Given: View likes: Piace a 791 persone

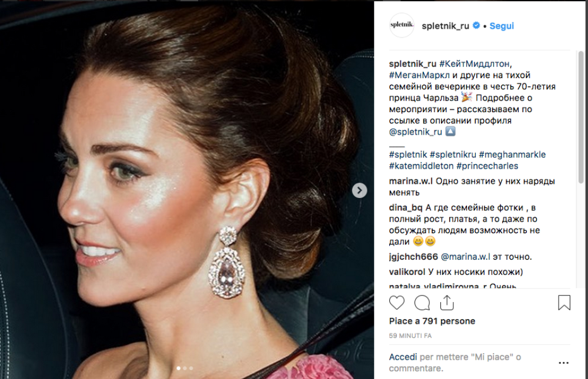Looking at the screenshot, I should click(x=432, y=321).
